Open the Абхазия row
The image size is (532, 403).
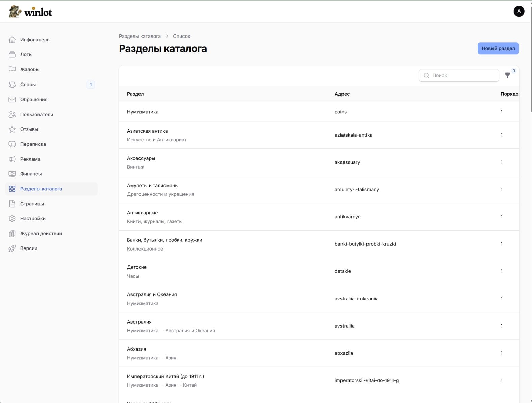pyautogui.click(x=319, y=353)
